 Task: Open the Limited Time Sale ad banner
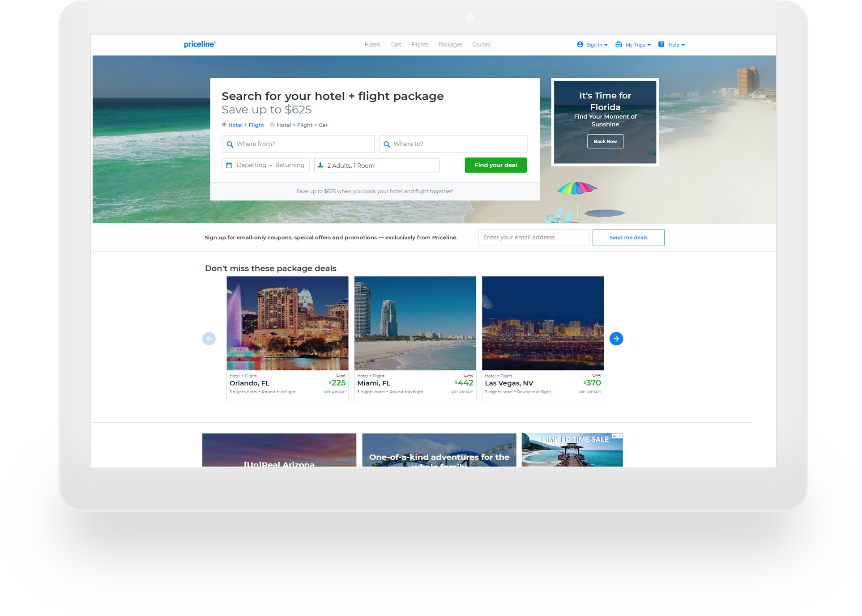572,450
